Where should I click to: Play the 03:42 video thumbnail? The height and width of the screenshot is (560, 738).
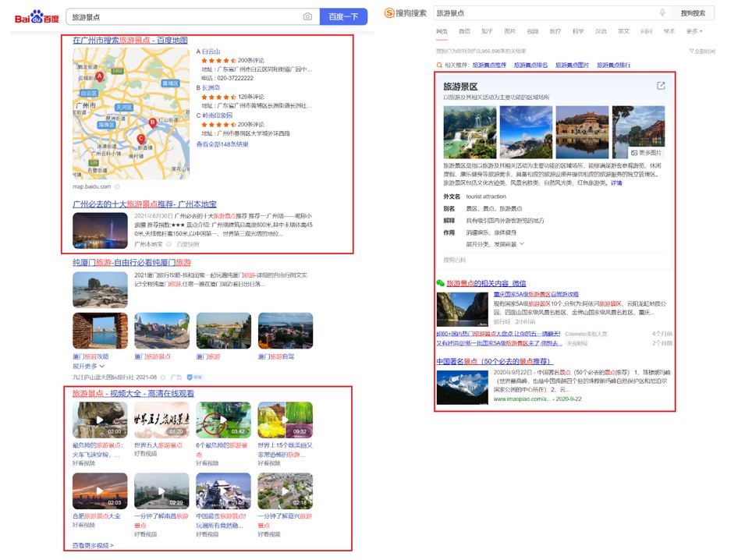pos(223,420)
